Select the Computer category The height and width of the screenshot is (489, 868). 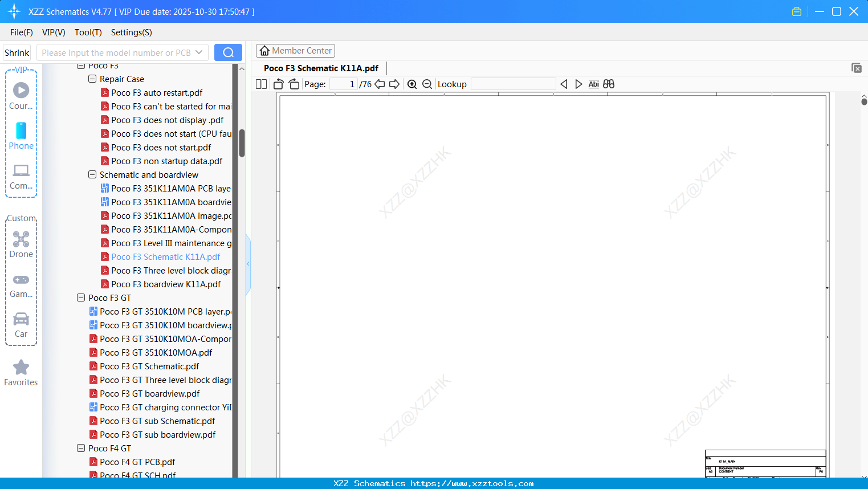(x=21, y=176)
